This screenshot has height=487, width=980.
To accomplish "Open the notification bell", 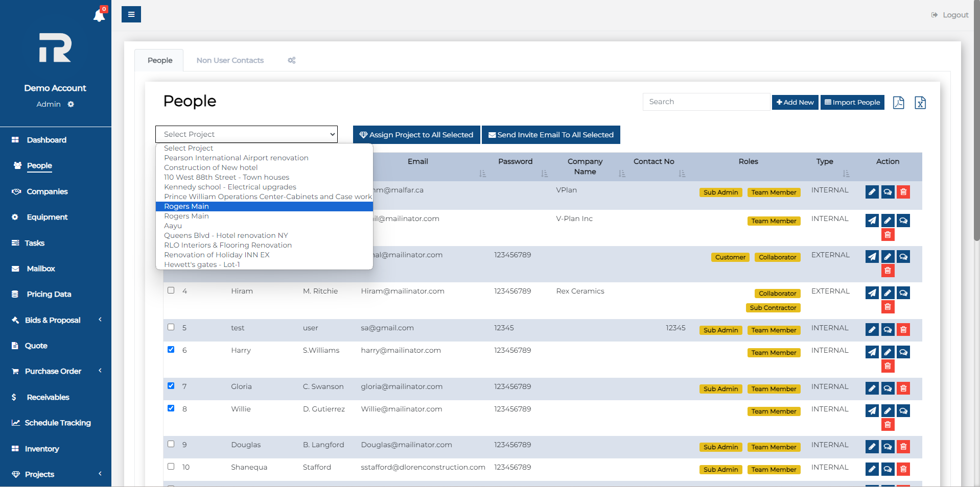I will click(99, 16).
